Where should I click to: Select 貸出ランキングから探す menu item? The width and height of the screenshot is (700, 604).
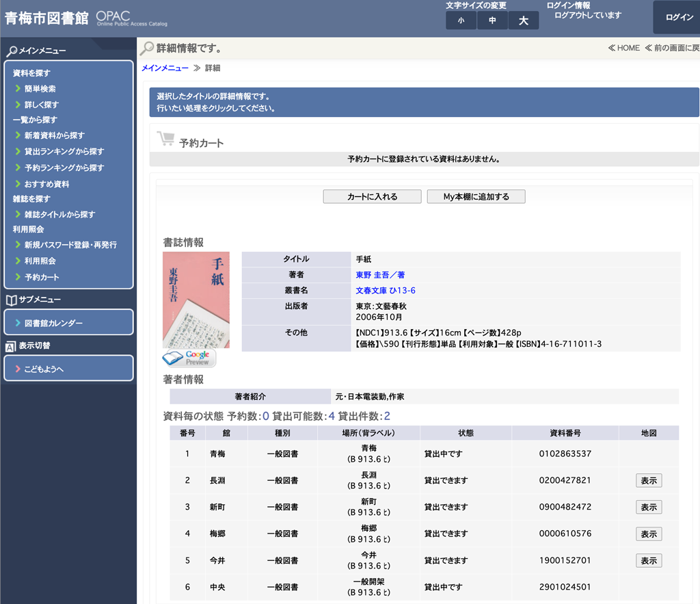tap(64, 151)
